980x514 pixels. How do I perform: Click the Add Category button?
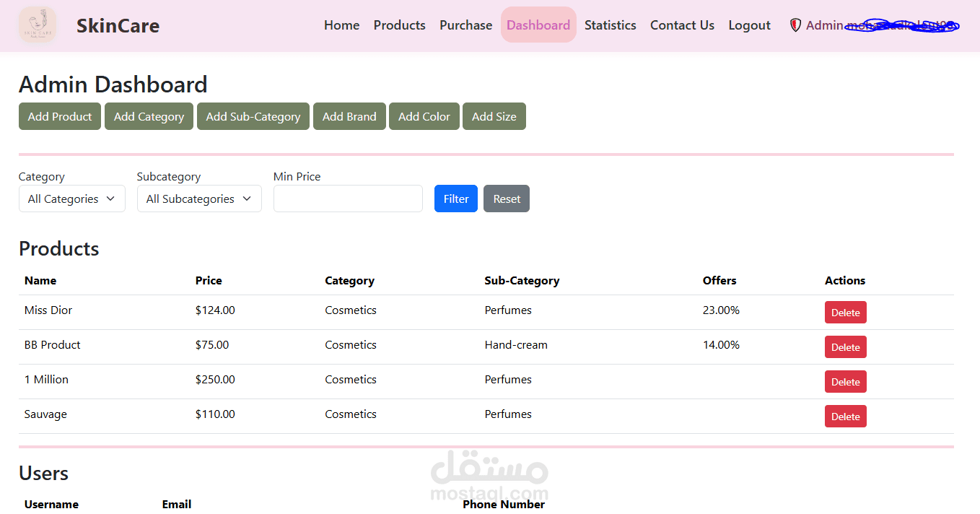(149, 117)
